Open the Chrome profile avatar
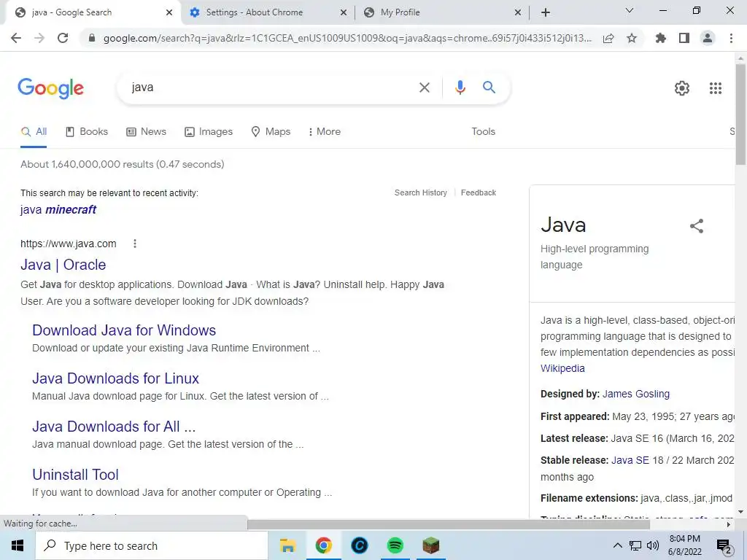Screen dimensions: 747x560 point(708,38)
